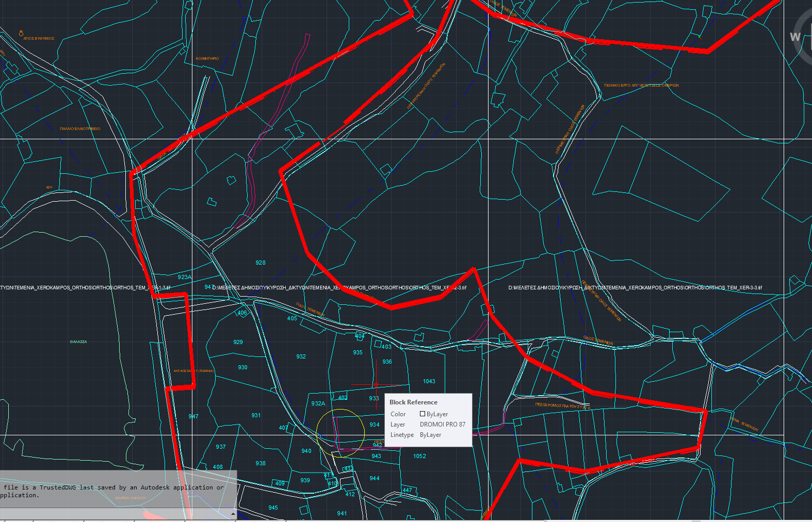The image size is (812, 522).
Task: Select parcel number 930
Action: [x=242, y=367]
